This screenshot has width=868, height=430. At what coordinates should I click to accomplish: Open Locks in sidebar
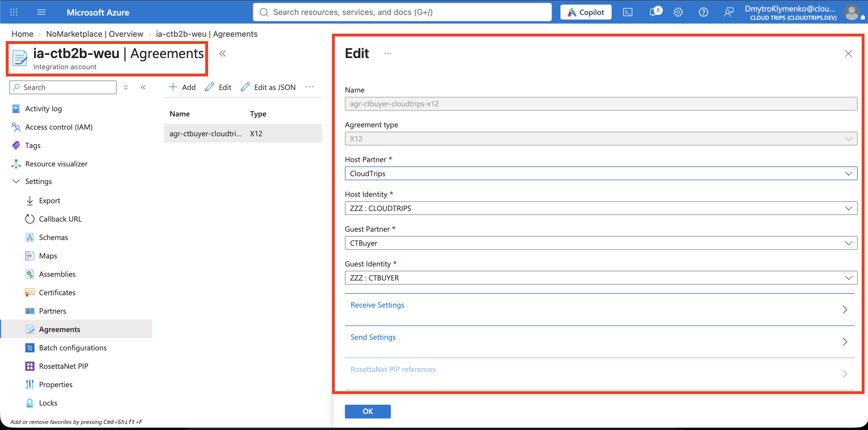[48, 403]
